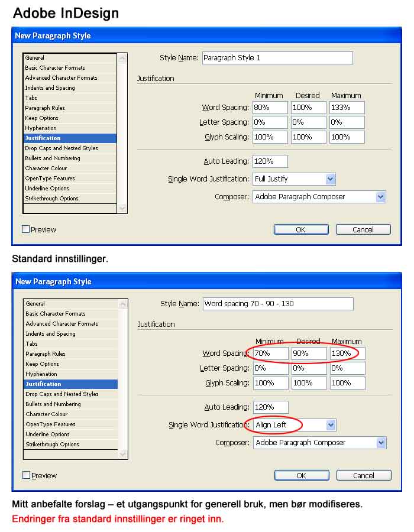Select Character Colour in bottom dialog

71,414
